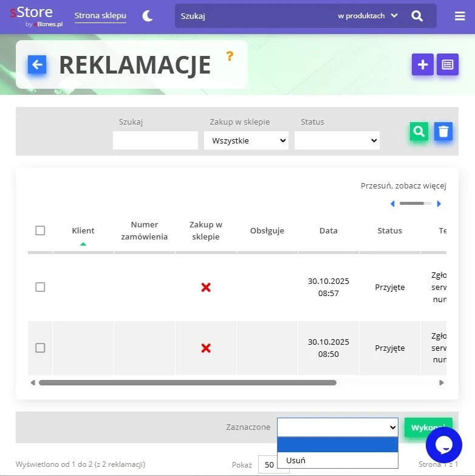Click 'Przyjęte' status in 08:57 row
The height and width of the screenshot is (476, 475).
(x=390, y=287)
